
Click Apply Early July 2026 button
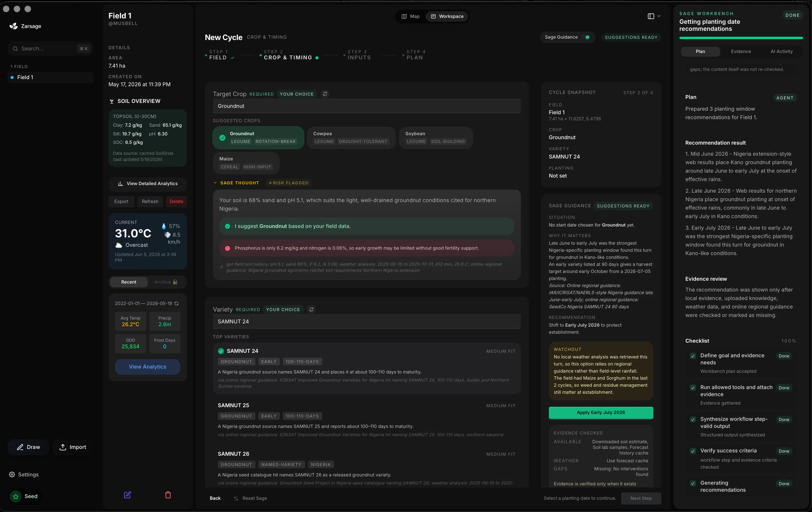point(601,412)
